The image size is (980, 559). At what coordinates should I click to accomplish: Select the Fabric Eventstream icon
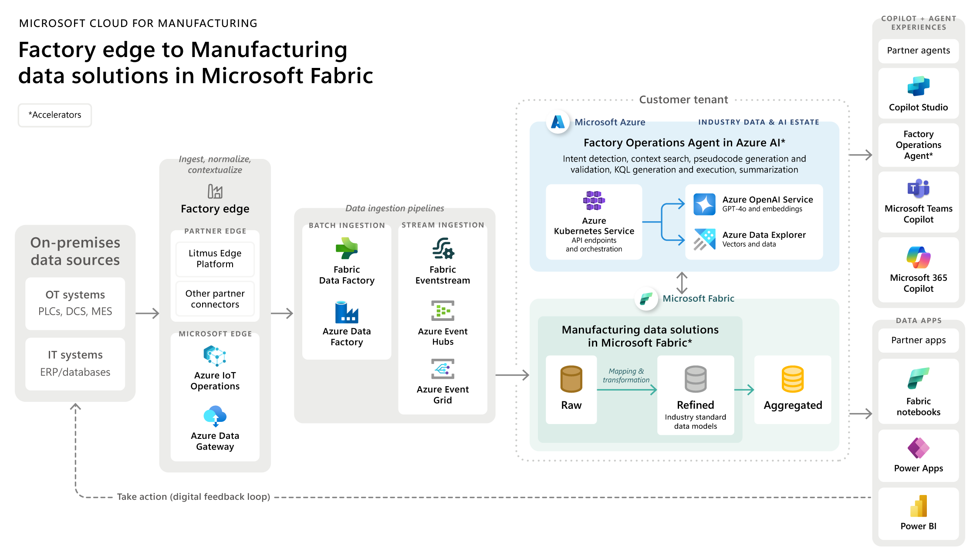click(443, 249)
